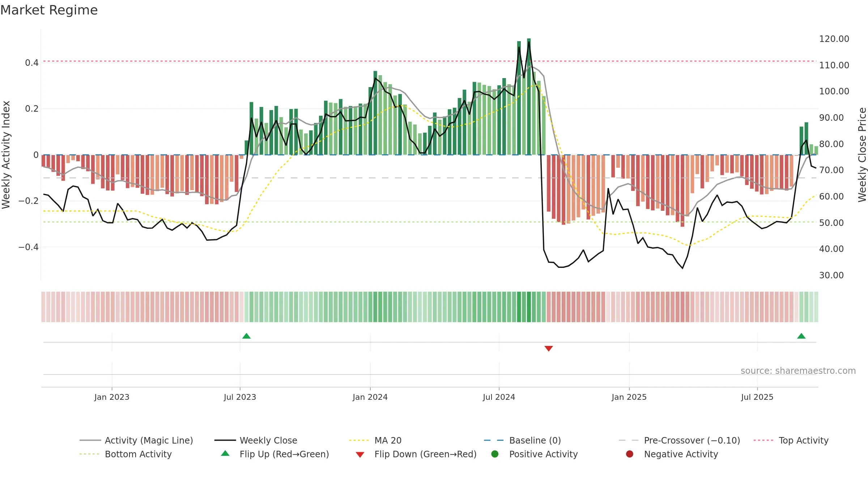Click the latest Flip Up marker near 2025
Screen dimensions: 868x488
point(801,336)
